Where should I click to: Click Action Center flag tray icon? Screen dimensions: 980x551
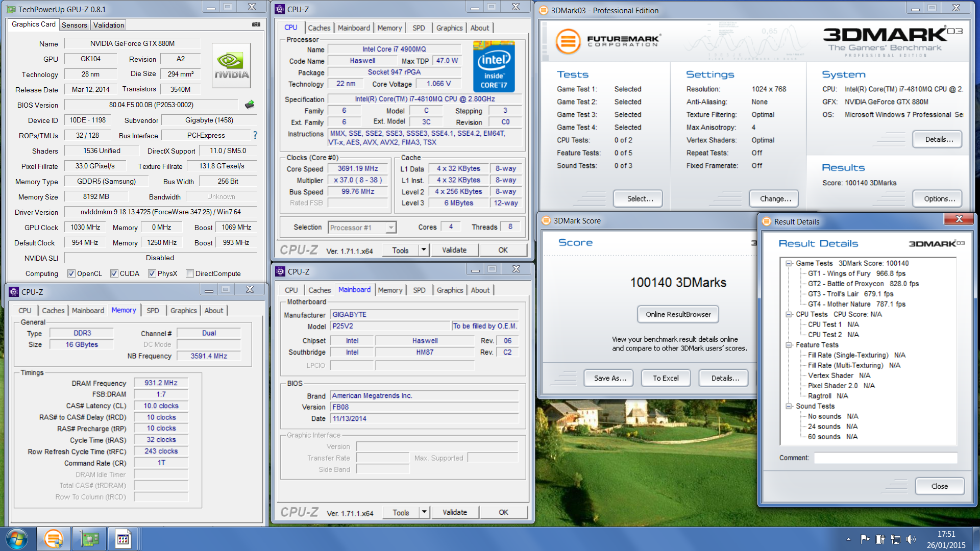coord(865,539)
